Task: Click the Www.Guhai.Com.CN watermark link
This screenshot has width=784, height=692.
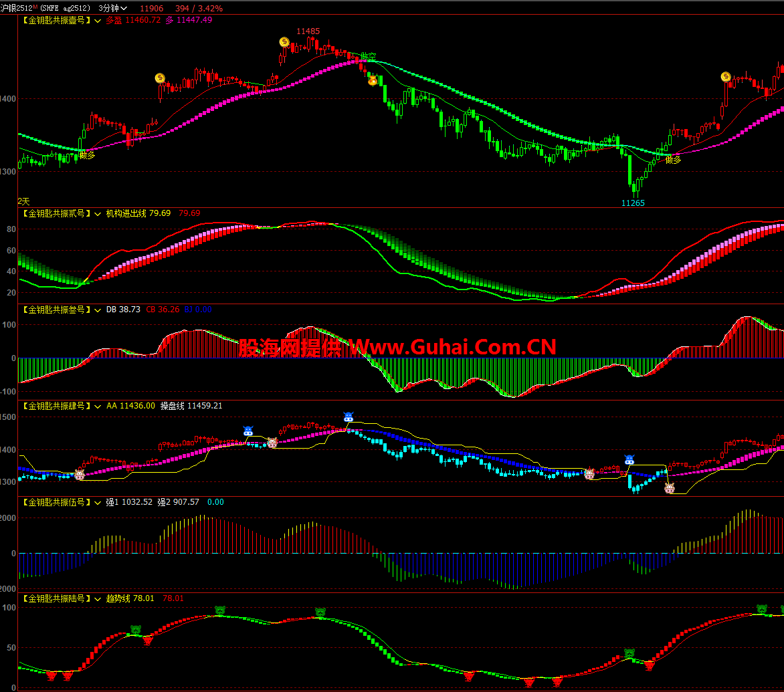Action: (x=453, y=346)
